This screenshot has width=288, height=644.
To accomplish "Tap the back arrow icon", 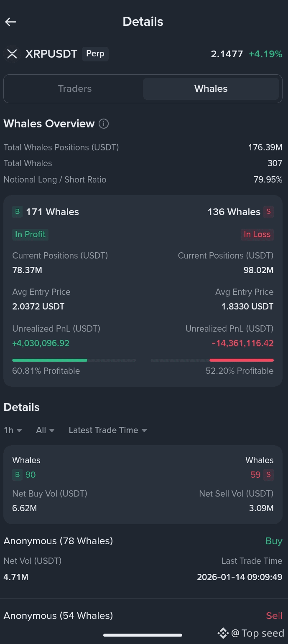I will pos(11,22).
